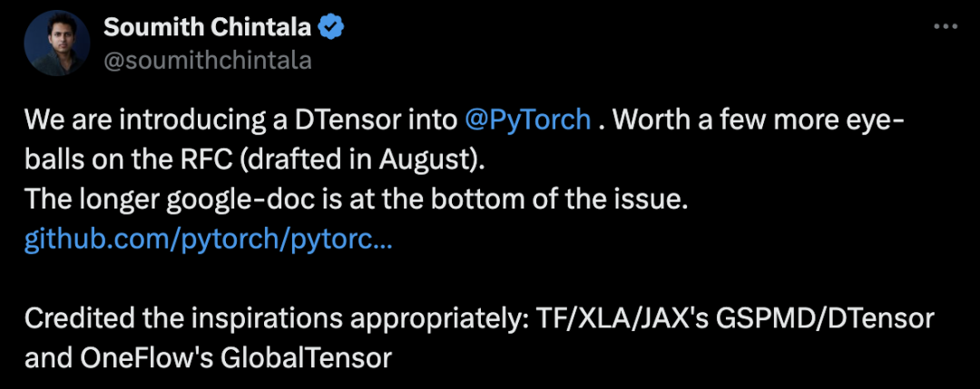Click the word "appropriately" in the tweet
The image size is (980, 389).
(442, 319)
